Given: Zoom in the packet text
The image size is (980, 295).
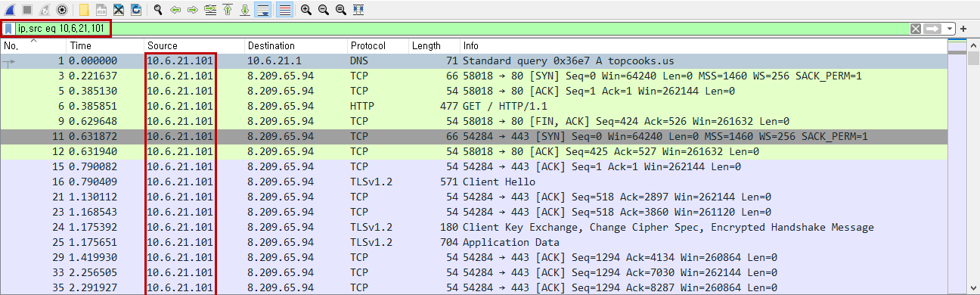Looking at the screenshot, I should coord(306,10).
